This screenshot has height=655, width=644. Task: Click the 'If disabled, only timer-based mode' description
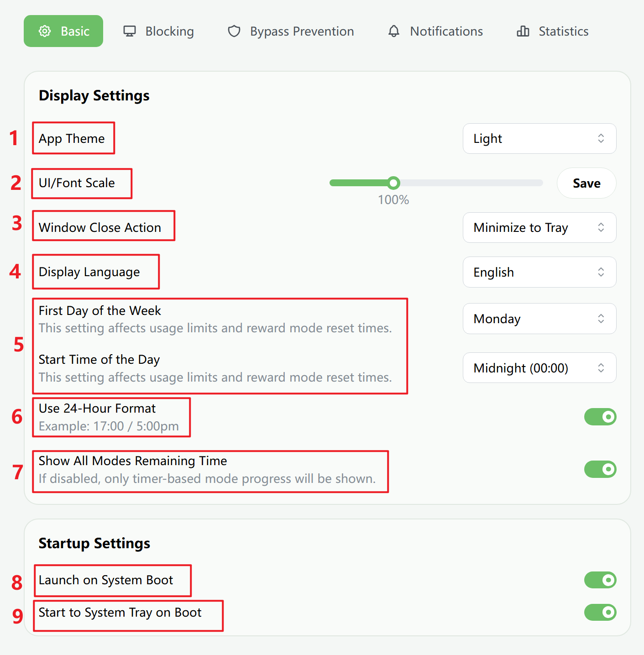tap(207, 478)
